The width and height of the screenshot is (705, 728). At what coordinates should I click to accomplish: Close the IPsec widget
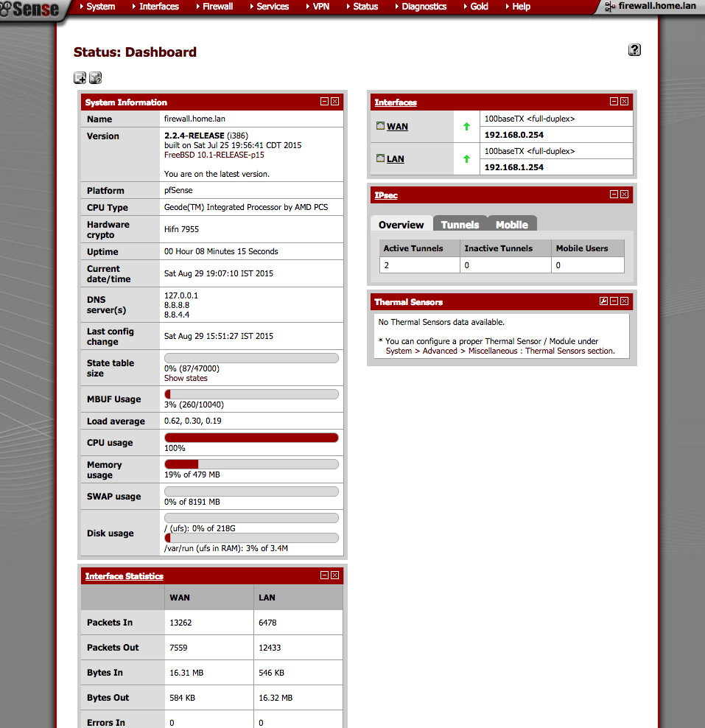pyautogui.click(x=624, y=195)
